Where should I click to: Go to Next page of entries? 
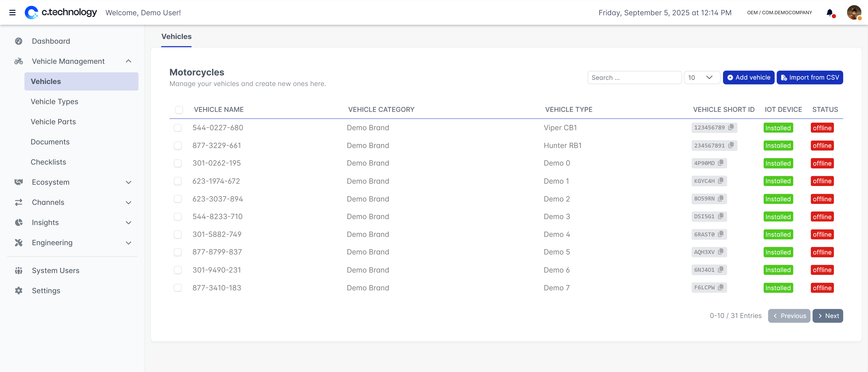pos(827,316)
